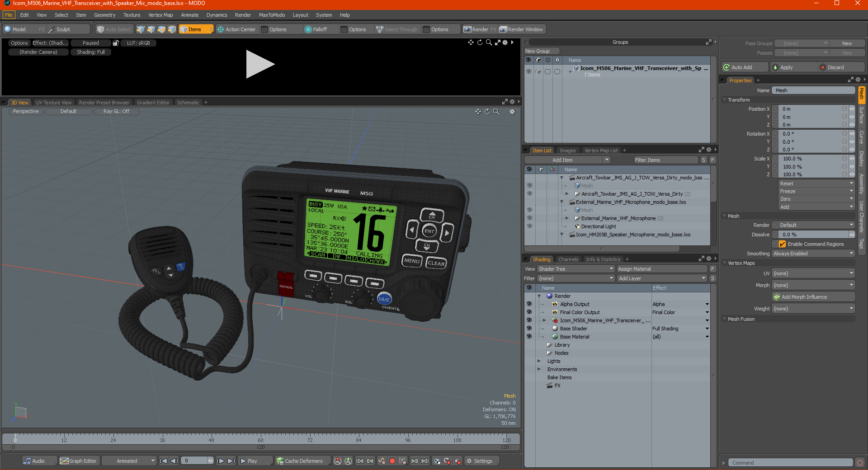Open 3D viewport gear settings
Viewport: 868px width, 470px height.
pyautogui.click(x=512, y=112)
